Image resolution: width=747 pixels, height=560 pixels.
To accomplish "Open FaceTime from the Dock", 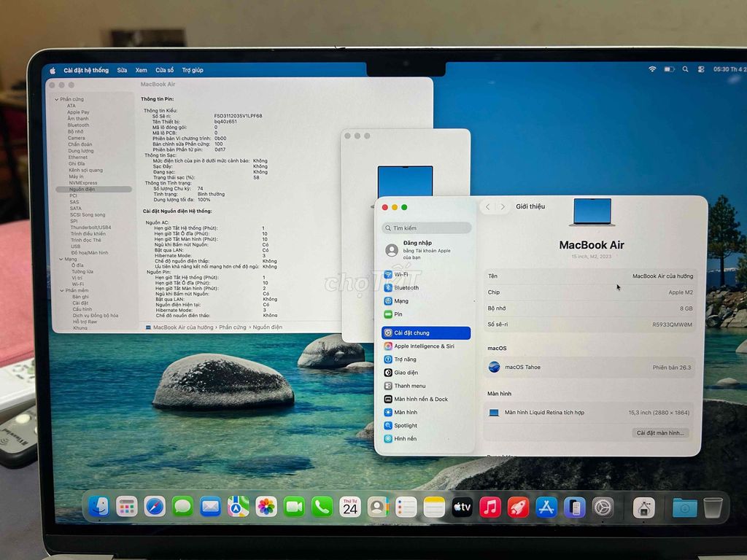I will click(x=294, y=507).
